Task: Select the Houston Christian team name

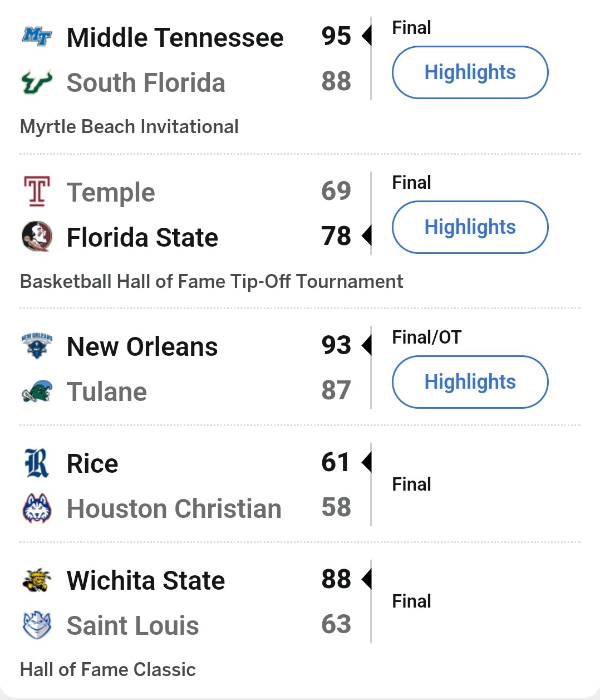Action: tap(174, 508)
